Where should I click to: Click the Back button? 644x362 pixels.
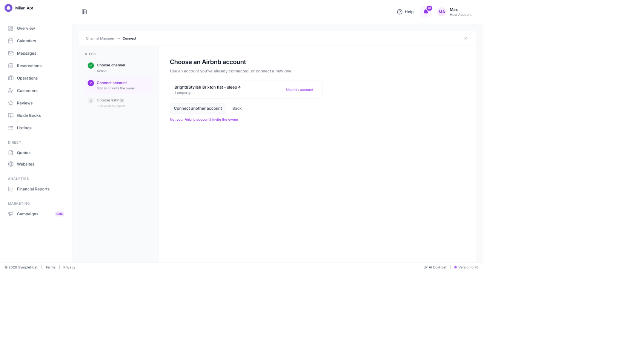237,108
